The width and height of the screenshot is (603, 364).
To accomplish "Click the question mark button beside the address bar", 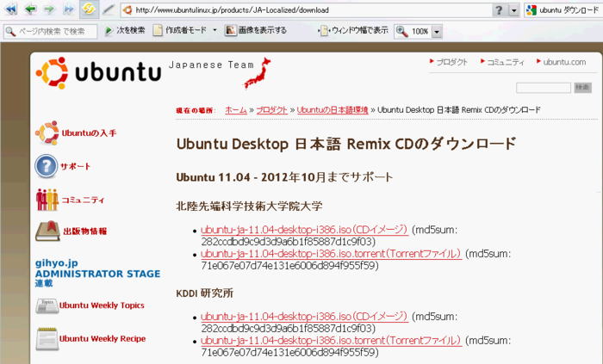I will (x=499, y=10).
